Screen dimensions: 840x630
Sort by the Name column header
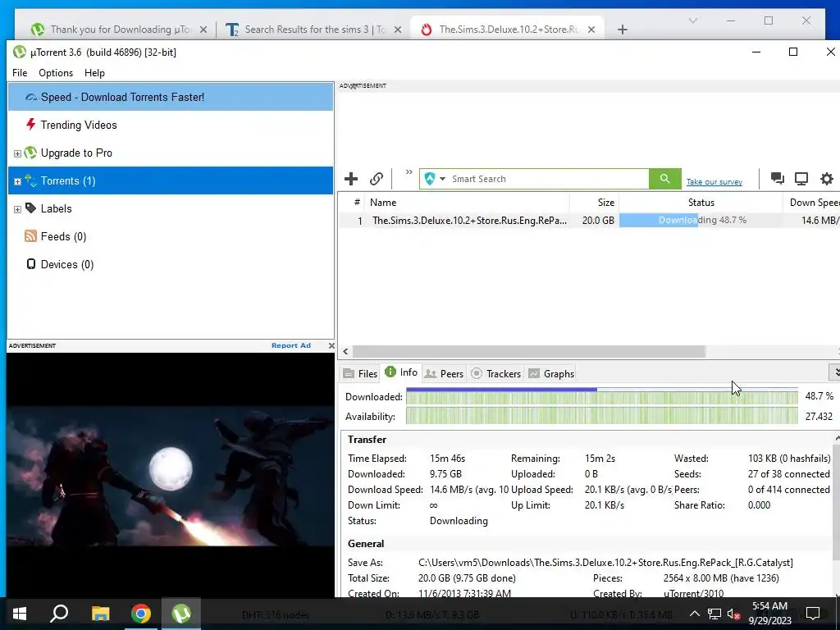[x=467, y=203]
